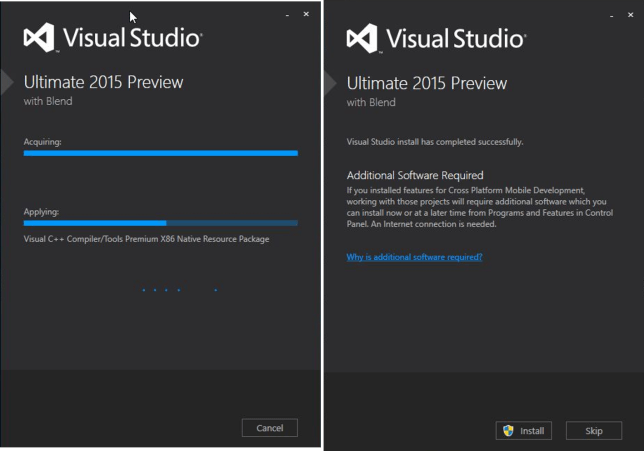The width and height of the screenshot is (644, 451).
Task: Minimize the left installer window
Action: point(287,15)
